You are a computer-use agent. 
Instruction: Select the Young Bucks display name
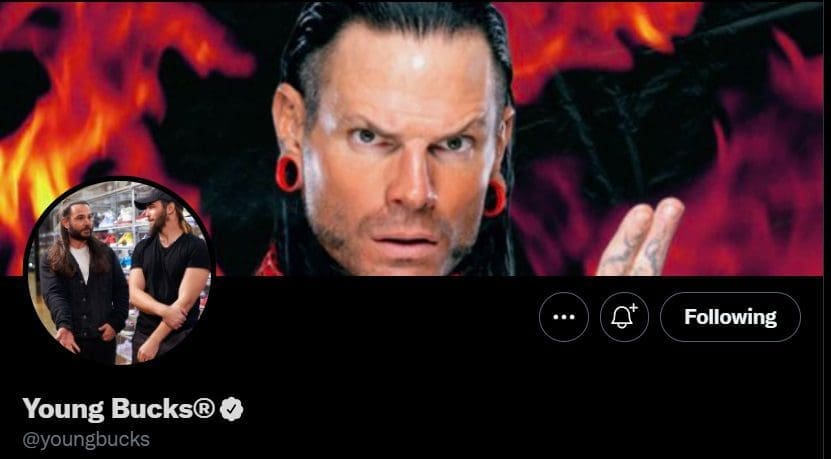tap(118, 409)
